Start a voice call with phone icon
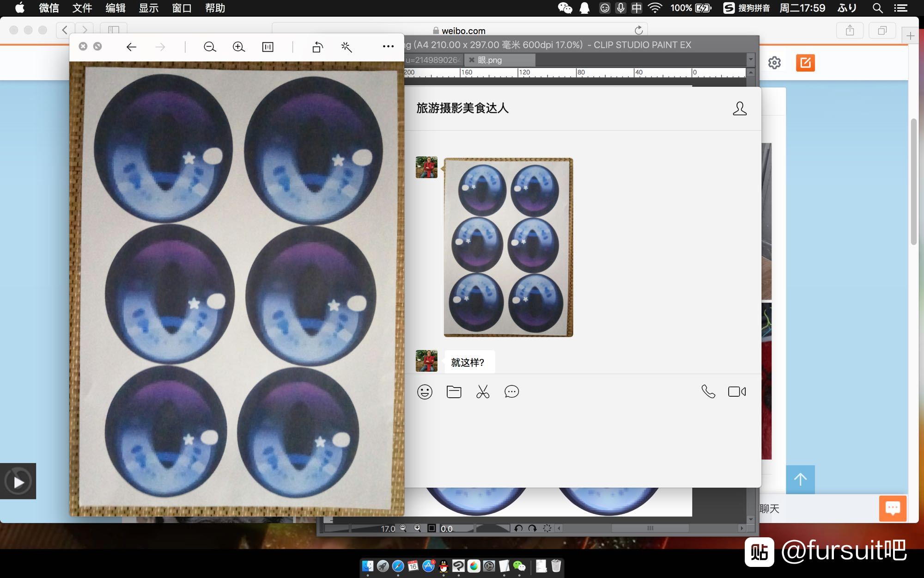The height and width of the screenshot is (578, 924). [x=708, y=392]
